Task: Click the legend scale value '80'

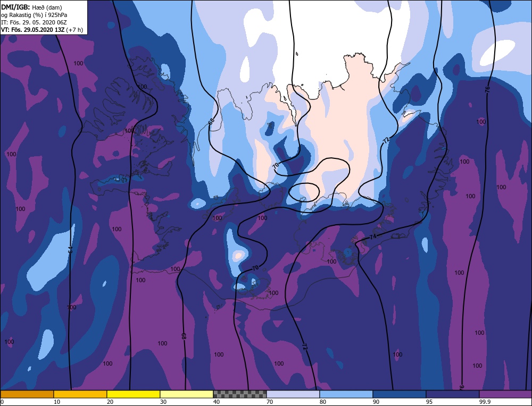Action: point(323,402)
